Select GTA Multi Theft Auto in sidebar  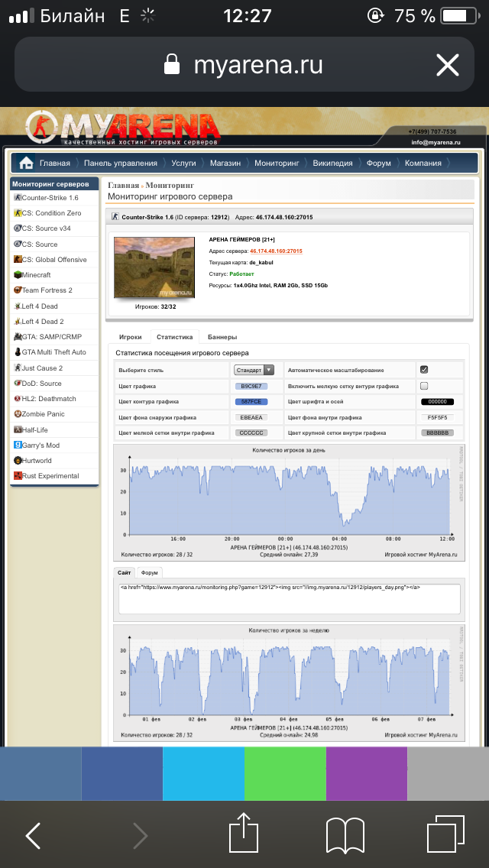coord(54,352)
